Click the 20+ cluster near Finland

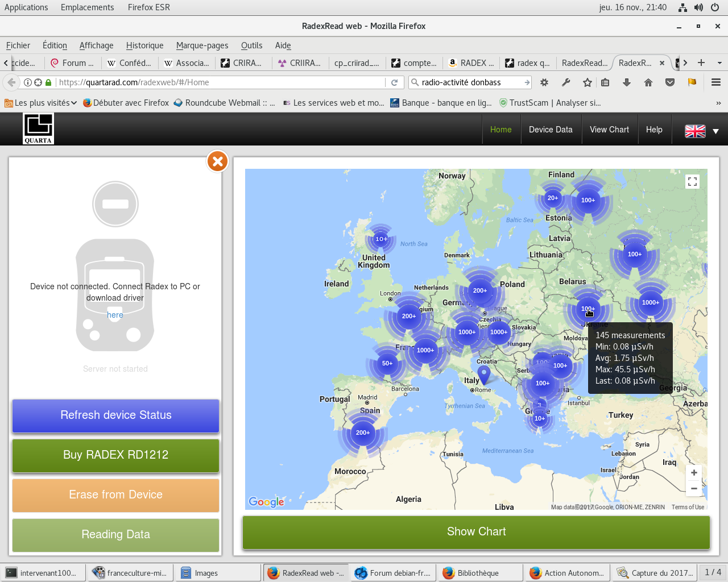coord(553,198)
